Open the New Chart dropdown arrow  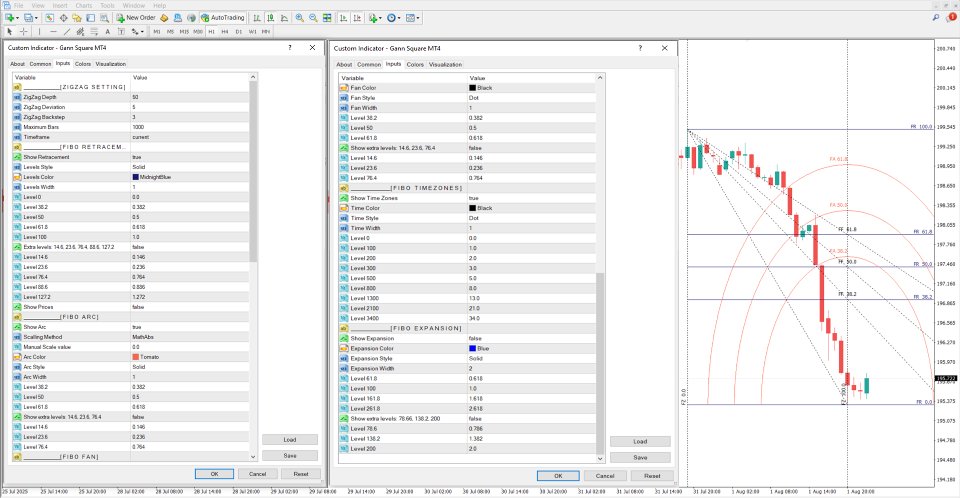(x=17, y=18)
